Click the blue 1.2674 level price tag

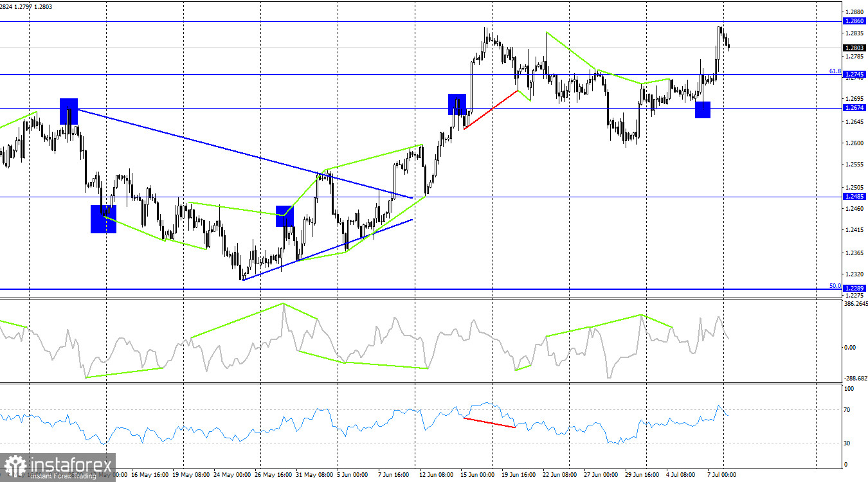(854, 107)
